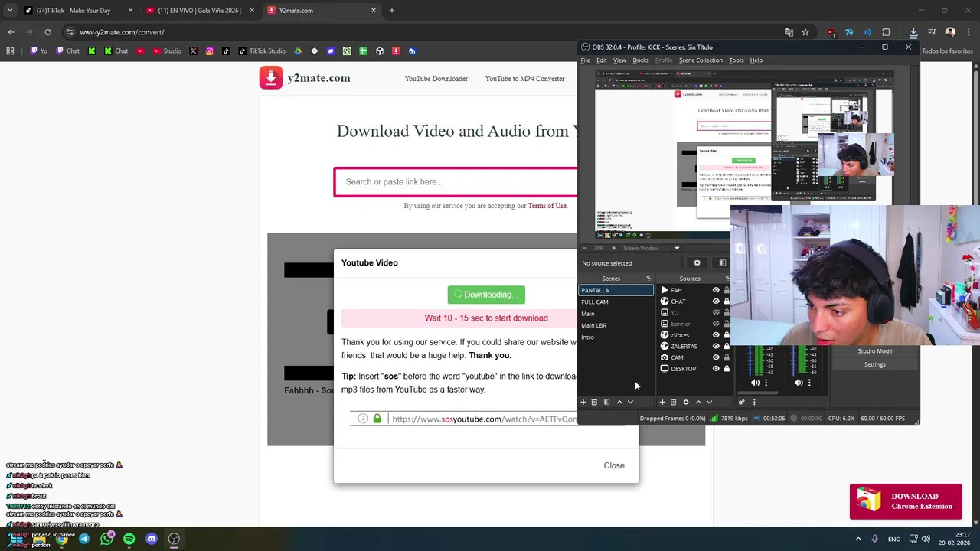
Task: Open the Terms of Use link
Action: coord(547,206)
